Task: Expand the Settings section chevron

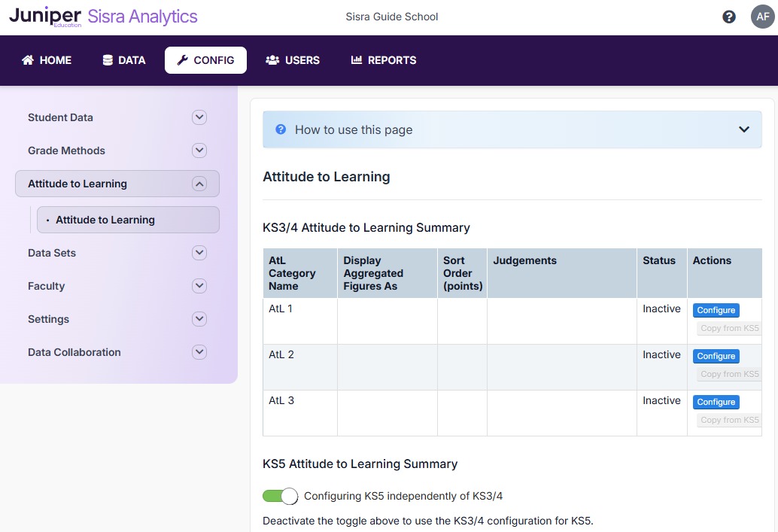Action: click(199, 319)
